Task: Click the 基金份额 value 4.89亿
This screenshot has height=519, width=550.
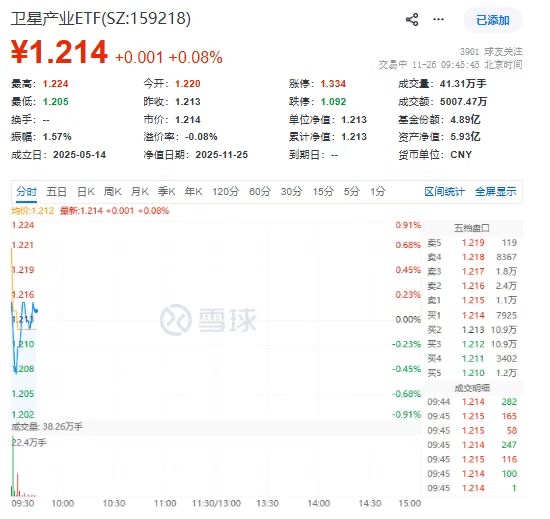Action: coord(465,120)
